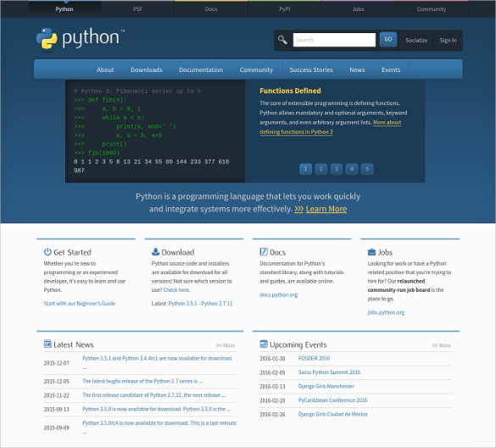Click the Latest News heading
Viewport: 496px width, 448px height.
tap(74, 344)
